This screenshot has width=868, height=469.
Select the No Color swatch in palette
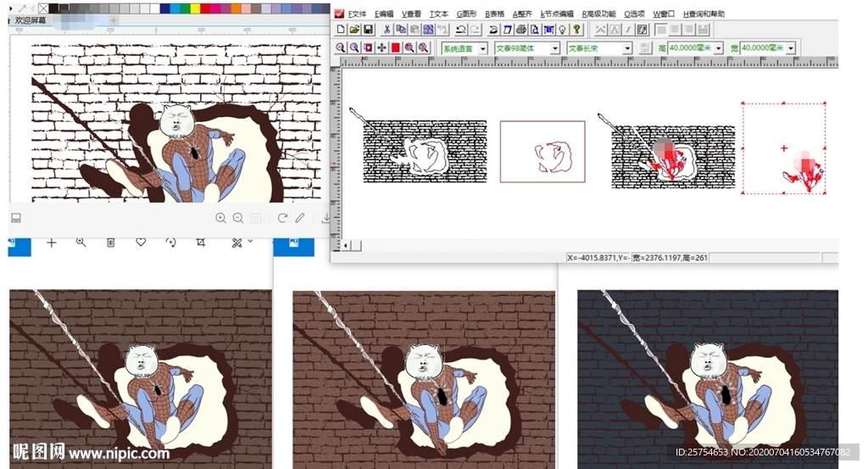[43, 8]
